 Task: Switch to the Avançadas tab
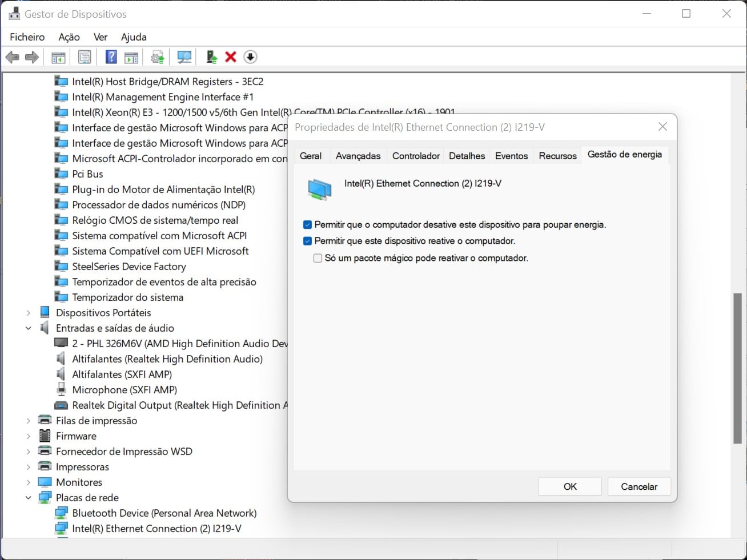[x=358, y=156]
